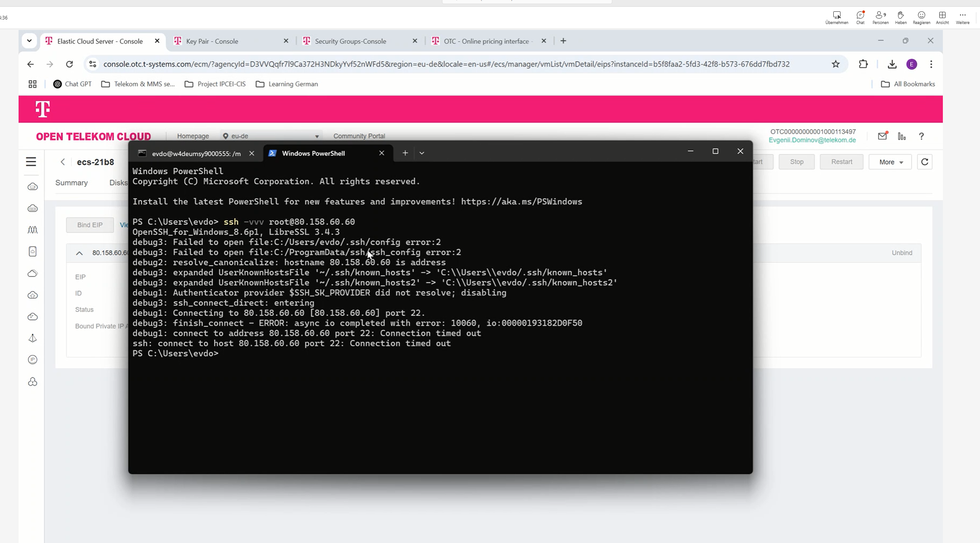The width and height of the screenshot is (980, 543).
Task: Switch to the evdo@w4deumsy9000555 terminal tab
Action: 196,154
